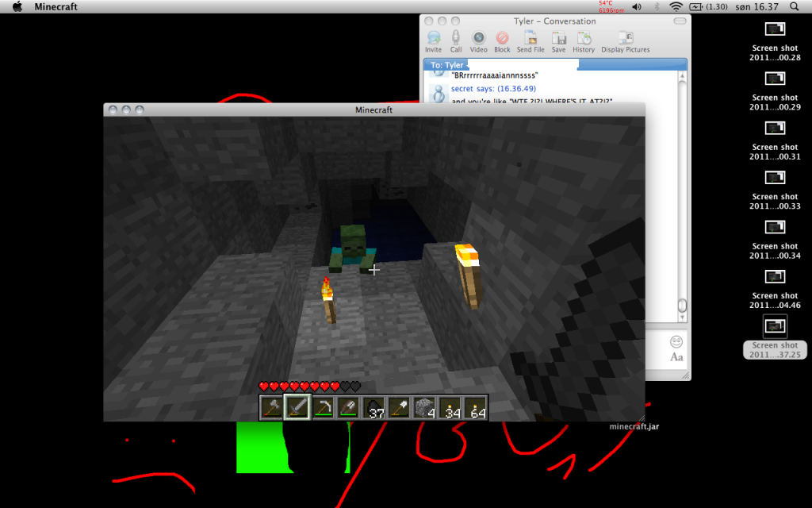Viewport: 812px width, 508px height.
Task: Click the Send File icon
Action: (x=530, y=38)
